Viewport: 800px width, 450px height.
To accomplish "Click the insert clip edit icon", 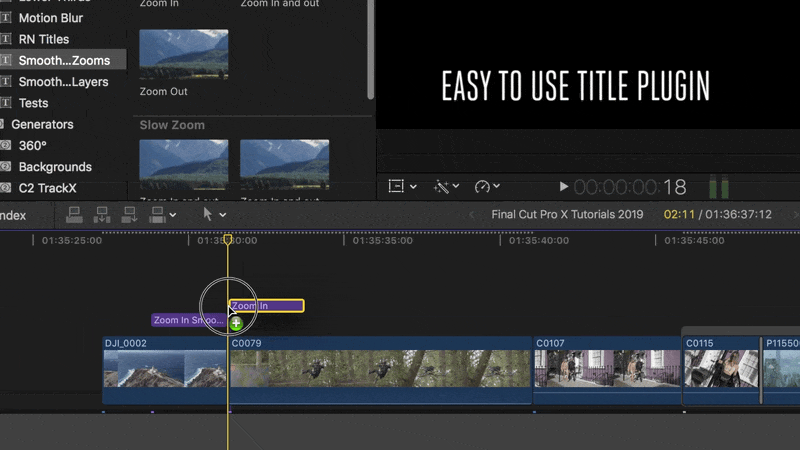I will 101,214.
